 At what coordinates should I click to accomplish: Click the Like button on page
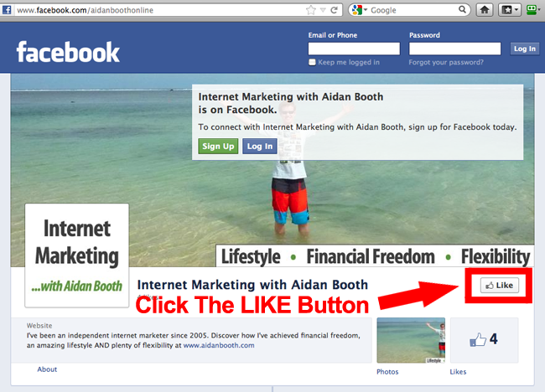500,286
